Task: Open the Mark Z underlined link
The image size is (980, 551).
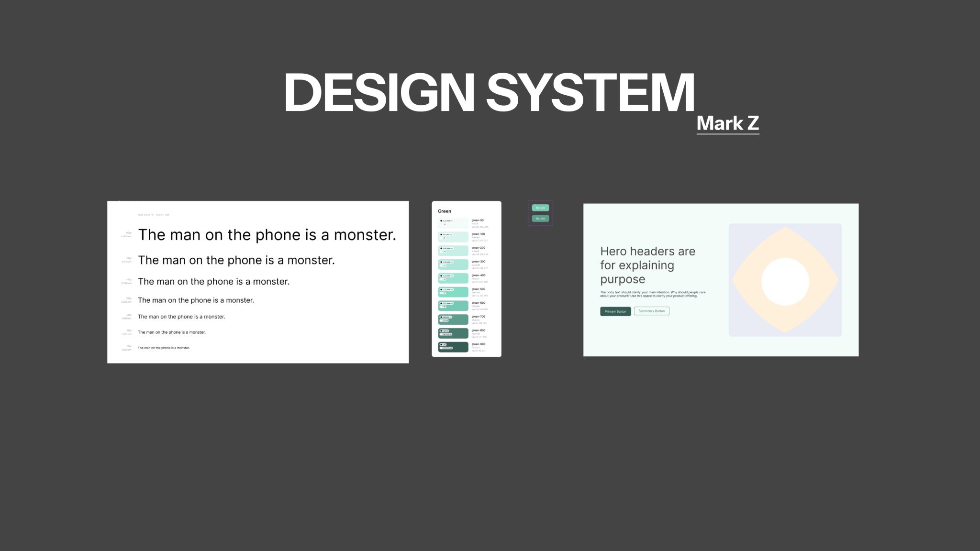Action: tap(727, 123)
